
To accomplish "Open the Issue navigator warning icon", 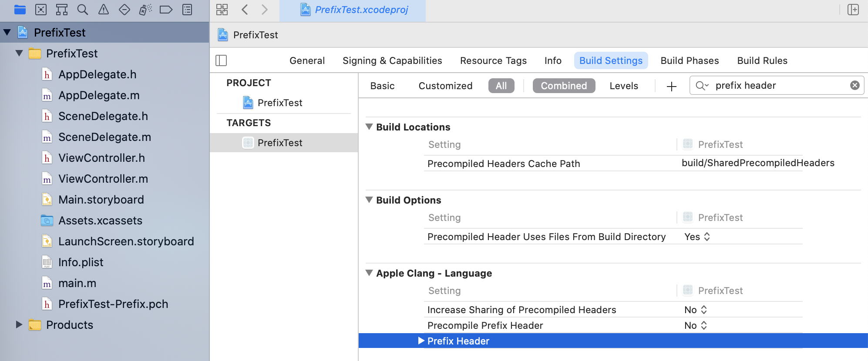I will [x=104, y=10].
